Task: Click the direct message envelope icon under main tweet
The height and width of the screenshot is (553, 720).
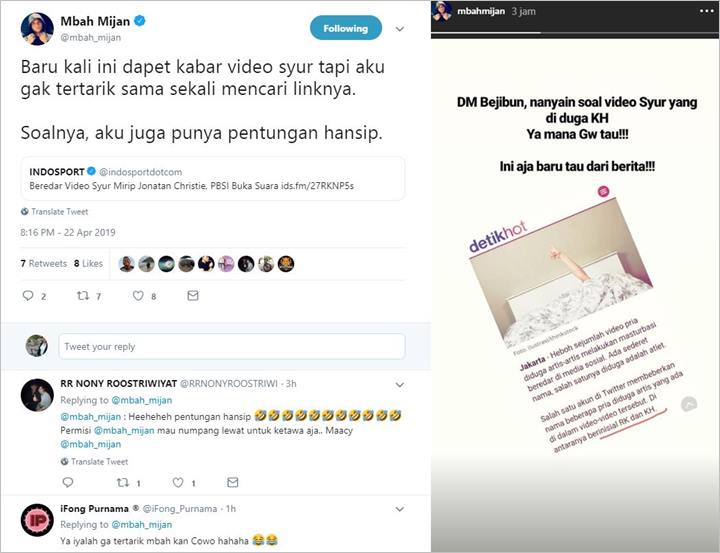Action: (193, 295)
